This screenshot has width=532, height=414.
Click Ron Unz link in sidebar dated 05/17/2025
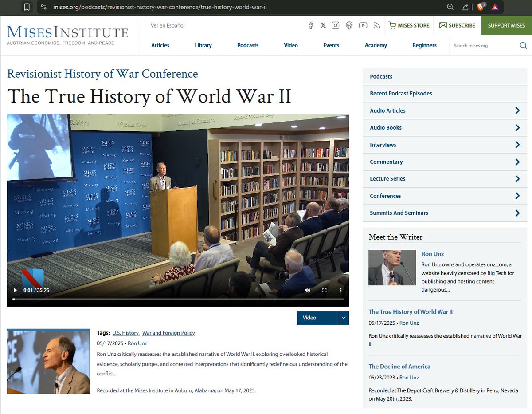409,323
